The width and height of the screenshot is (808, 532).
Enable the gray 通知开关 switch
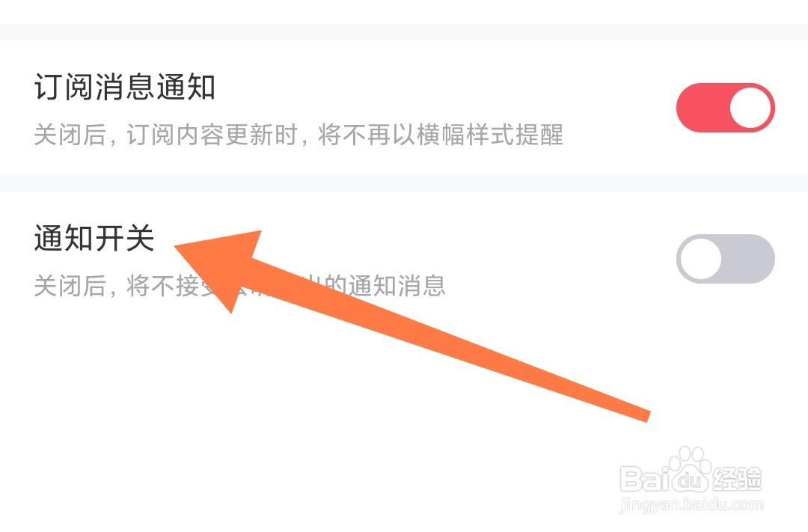726,259
